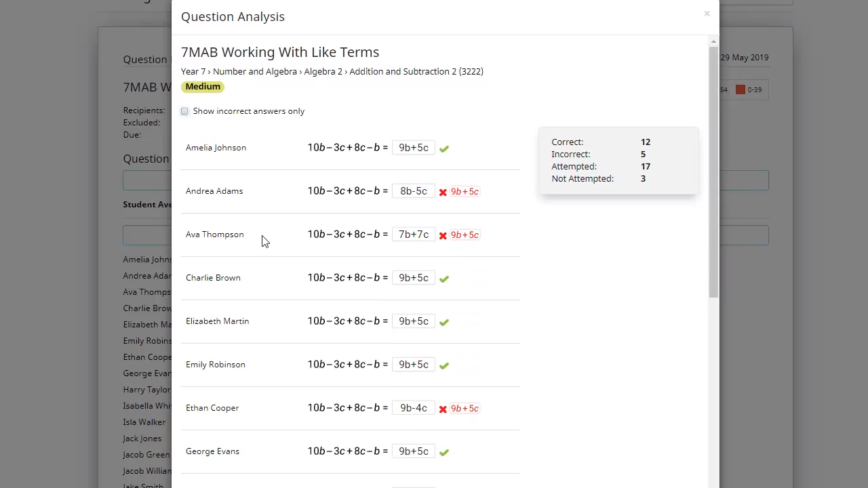The height and width of the screenshot is (488, 868).
Task: Click the dialog's vertical scrollbar thumb
Action: 713,169
